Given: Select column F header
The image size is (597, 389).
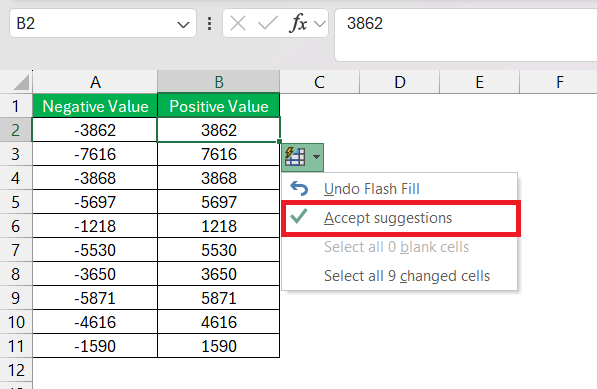Looking at the screenshot, I should pos(559,82).
